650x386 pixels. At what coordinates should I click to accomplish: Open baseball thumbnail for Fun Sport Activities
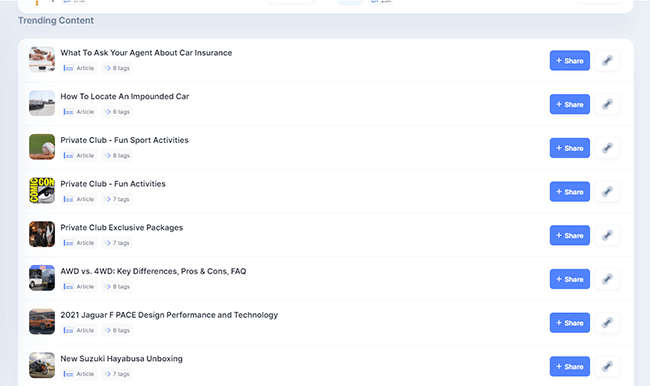42,147
